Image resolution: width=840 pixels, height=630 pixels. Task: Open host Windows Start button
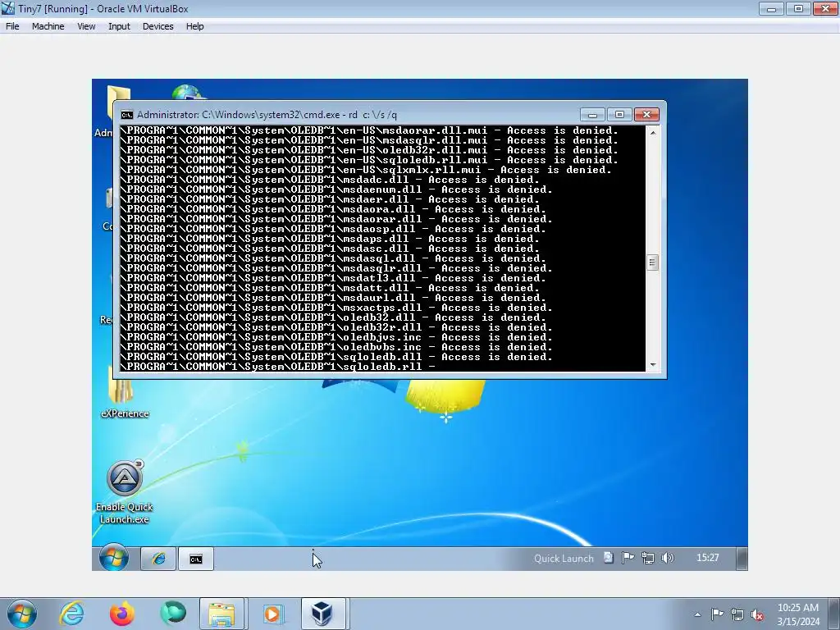tap(22, 614)
